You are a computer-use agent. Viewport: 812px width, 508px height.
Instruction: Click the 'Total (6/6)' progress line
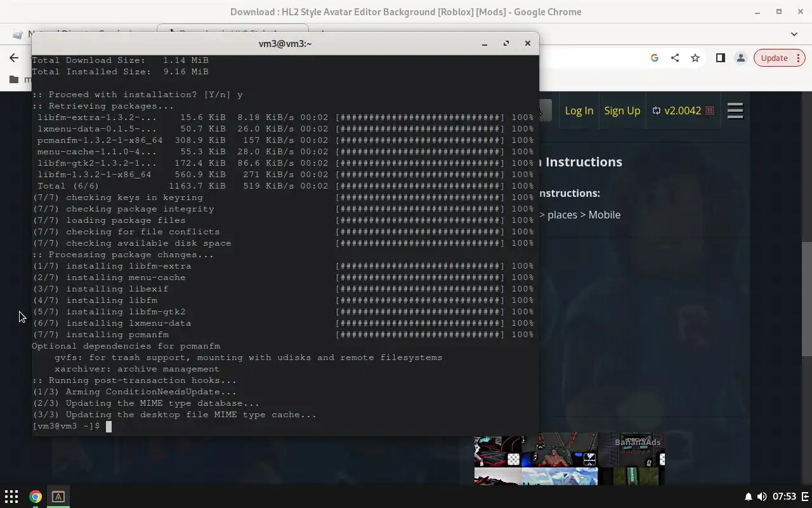click(285, 186)
